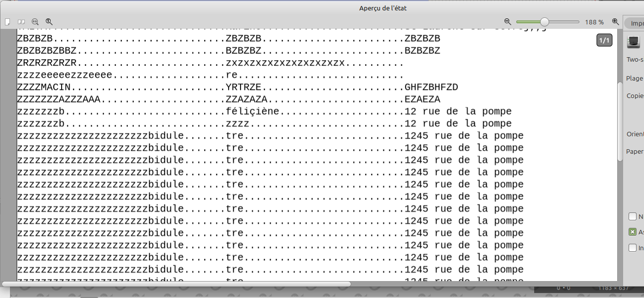The height and width of the screenshot is (298, 644).
Task: Click the zoom out magnifier icon
Action: click(508, 22)
